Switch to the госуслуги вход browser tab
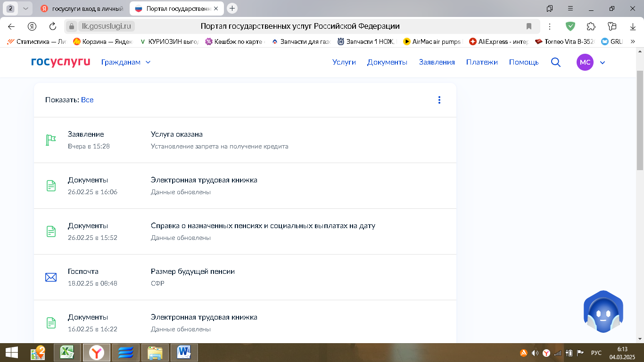 [x=83, y=8]
